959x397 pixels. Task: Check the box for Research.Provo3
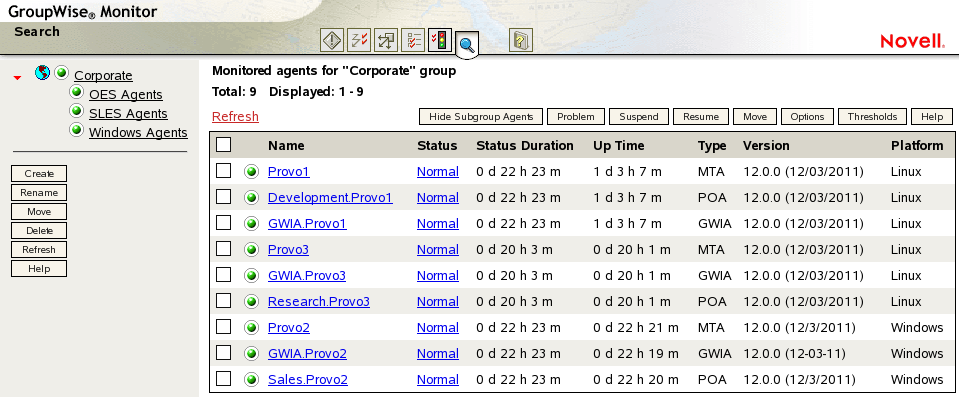(224, 300)
